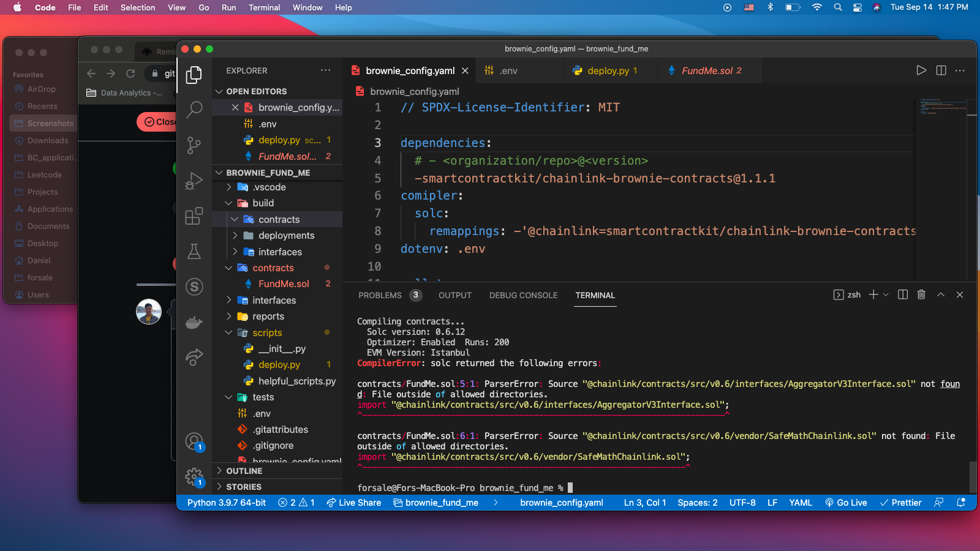Open the Testing beaker view
The width and height of the screenshot is (980, 551).
click(194, 252)
